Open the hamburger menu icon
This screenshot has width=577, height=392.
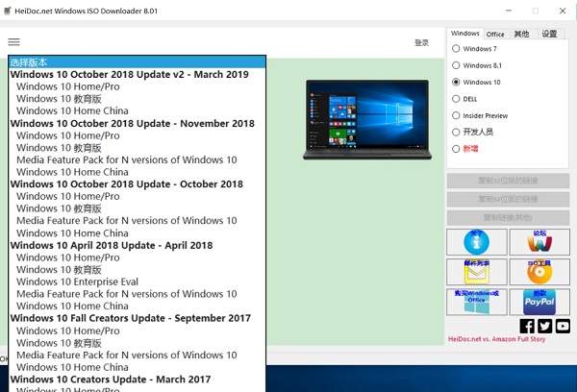tap(13, 42)
